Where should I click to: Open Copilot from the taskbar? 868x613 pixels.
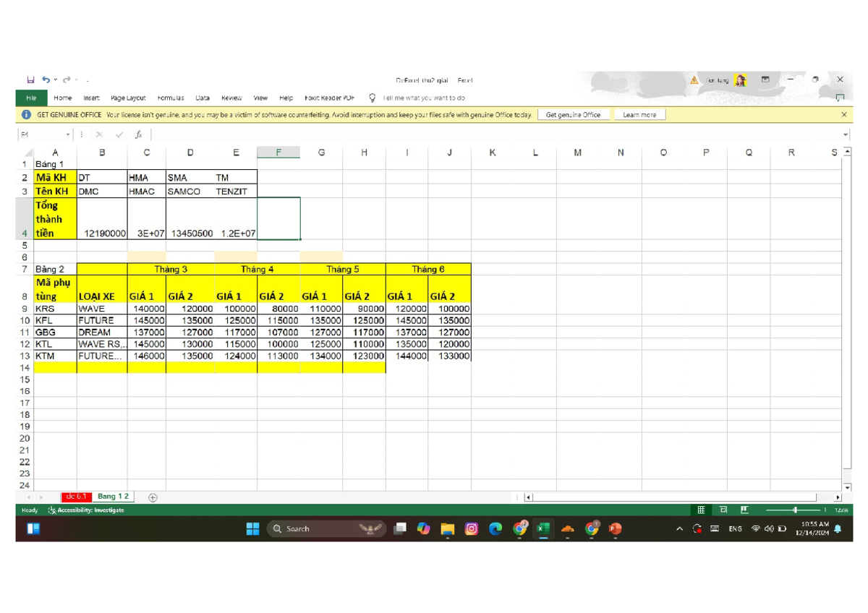pyautogui.click(x=424, y=529)
